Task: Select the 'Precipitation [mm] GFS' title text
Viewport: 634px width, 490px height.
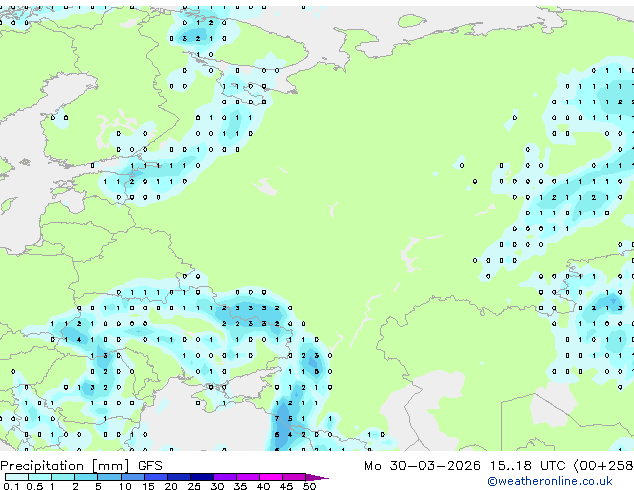Action: tap(81, 466)
